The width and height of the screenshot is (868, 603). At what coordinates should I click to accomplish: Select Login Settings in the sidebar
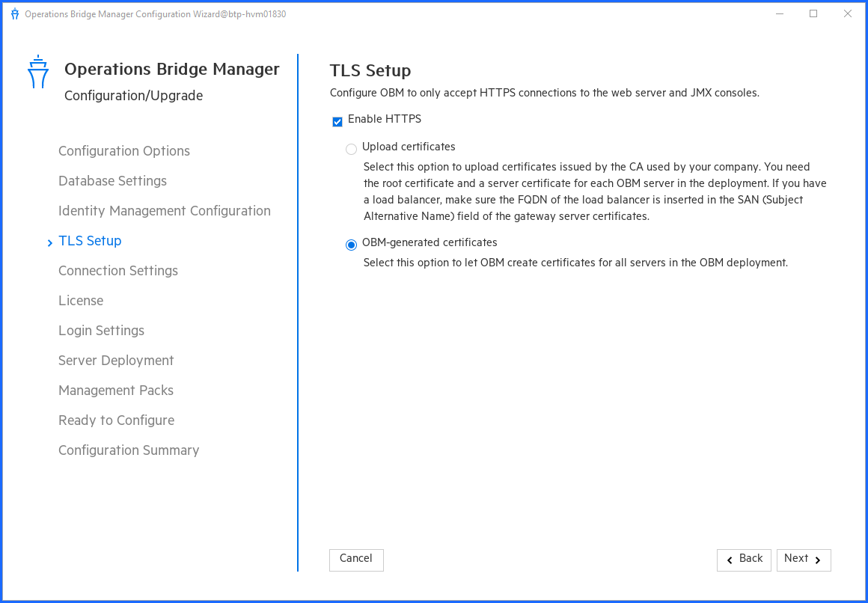coord(101,331)
